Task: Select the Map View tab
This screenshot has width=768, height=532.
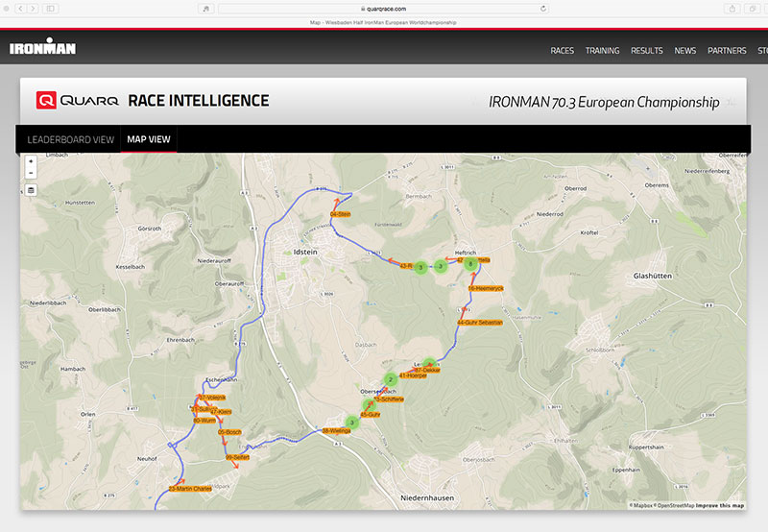Action: 149,139
